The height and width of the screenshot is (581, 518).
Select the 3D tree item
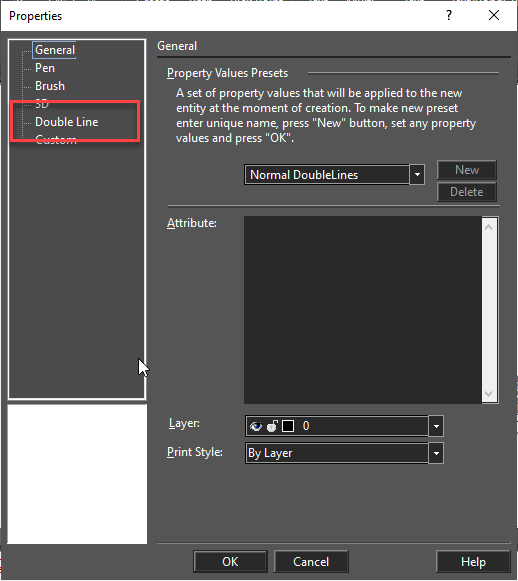point(42,104)
